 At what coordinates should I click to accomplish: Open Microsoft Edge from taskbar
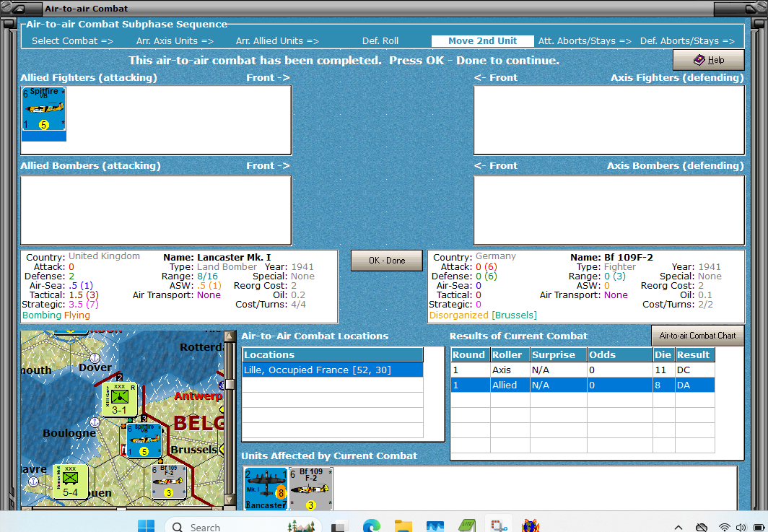coord(371,527)
